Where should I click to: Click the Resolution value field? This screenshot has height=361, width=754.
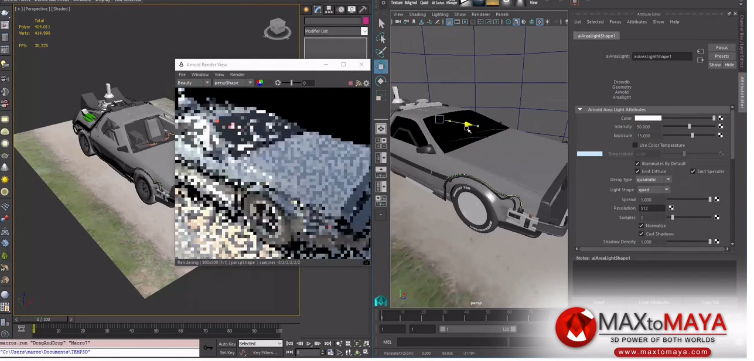click(x=652, y=208)
